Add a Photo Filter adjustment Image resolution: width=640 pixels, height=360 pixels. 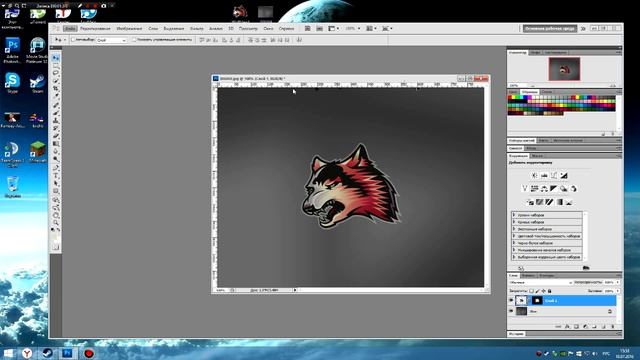pos(564,189)
